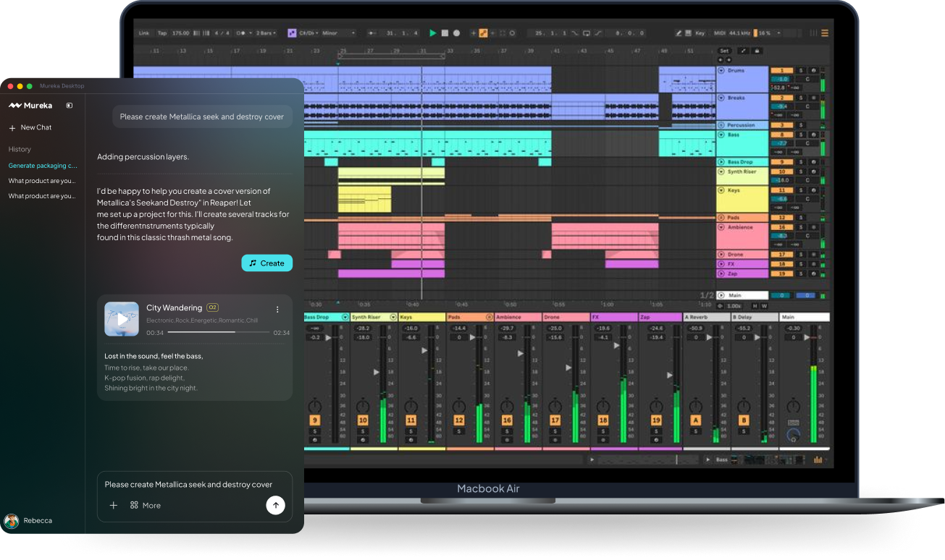Click the Zap mixer channel volume fader handle
The width and height of the screenshot is (945, 560).
(x=669, y=375)
